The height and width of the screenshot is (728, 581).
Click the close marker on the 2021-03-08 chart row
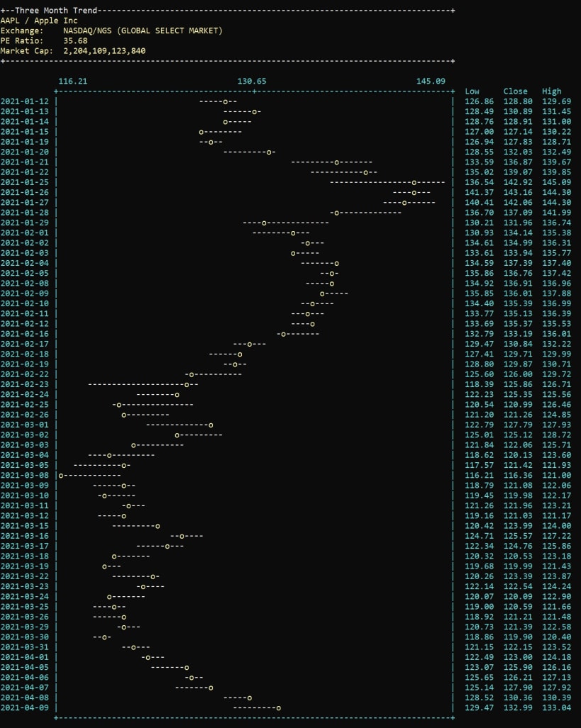point(61,476)
